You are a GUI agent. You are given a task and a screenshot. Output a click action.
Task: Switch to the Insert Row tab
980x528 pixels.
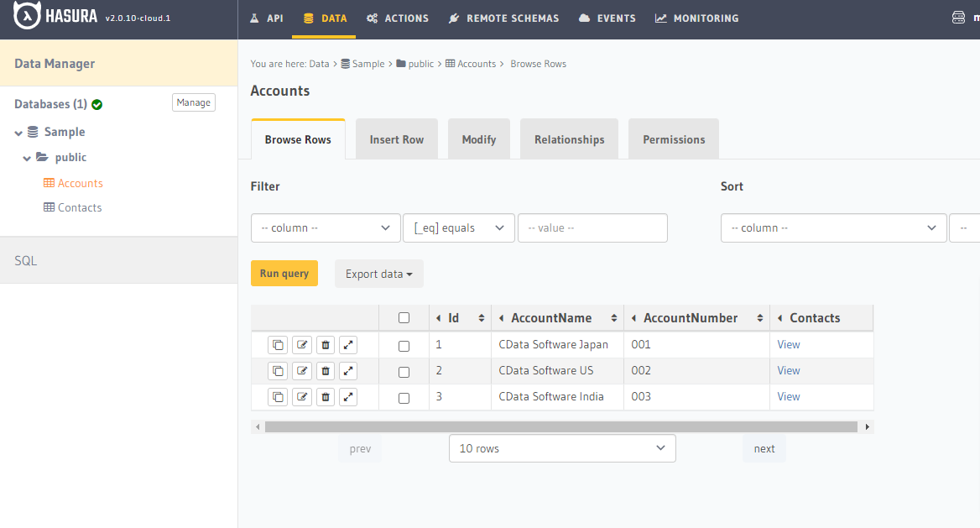(396, 139)
